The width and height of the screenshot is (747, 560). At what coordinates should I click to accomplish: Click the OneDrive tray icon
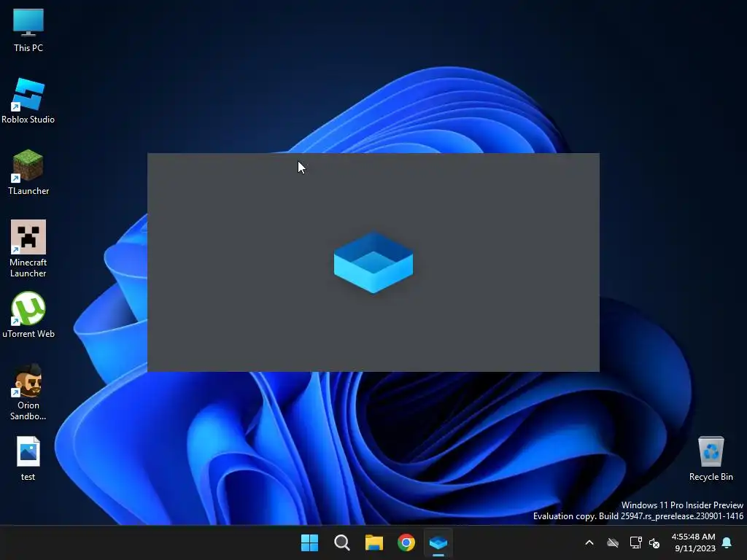[x=613, y=542]
